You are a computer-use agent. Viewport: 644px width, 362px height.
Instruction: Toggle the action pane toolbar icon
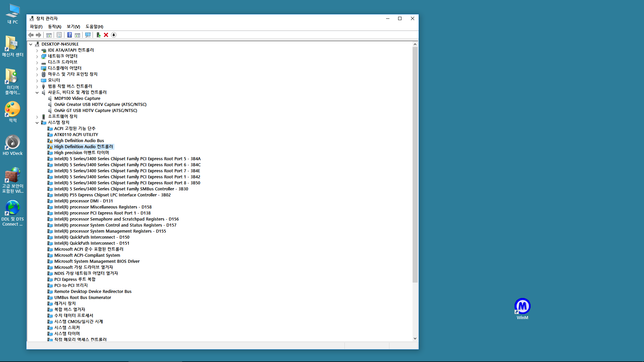pos(77,35)
